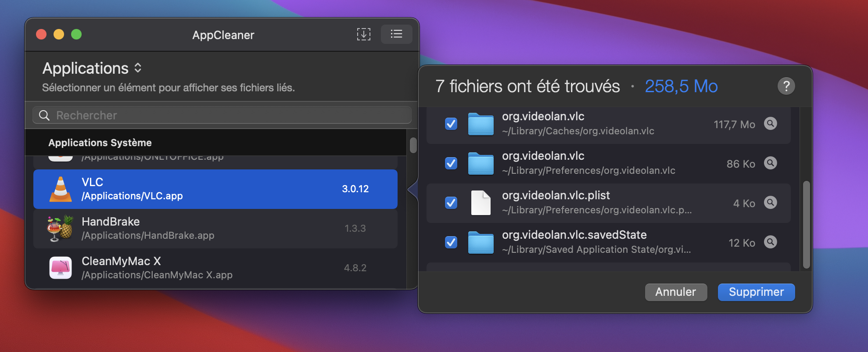Uncheck the 86 Ko Preferences folder checkbox

pyautogui.click(x=451, y=163)
